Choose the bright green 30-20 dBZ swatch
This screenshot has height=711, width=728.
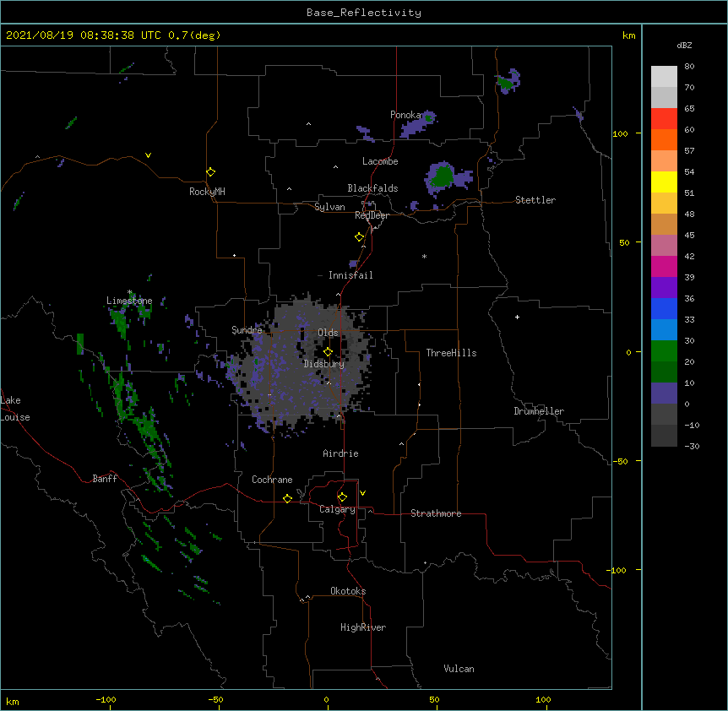click(664, 351)
